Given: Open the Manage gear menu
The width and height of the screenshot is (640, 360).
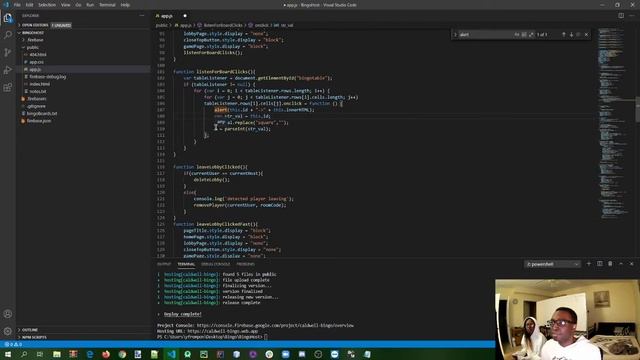Looking at the screenshot, I should click(x=8, y=331).
